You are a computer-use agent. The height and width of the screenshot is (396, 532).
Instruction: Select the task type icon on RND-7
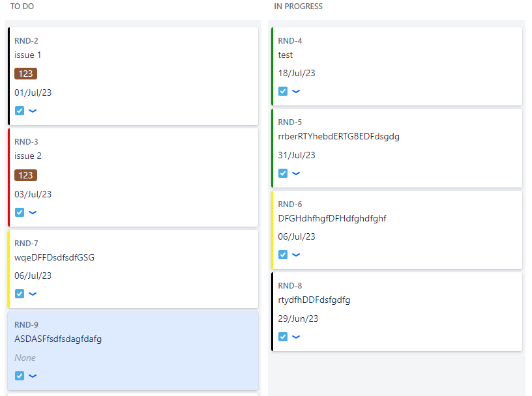coord(20,294)
